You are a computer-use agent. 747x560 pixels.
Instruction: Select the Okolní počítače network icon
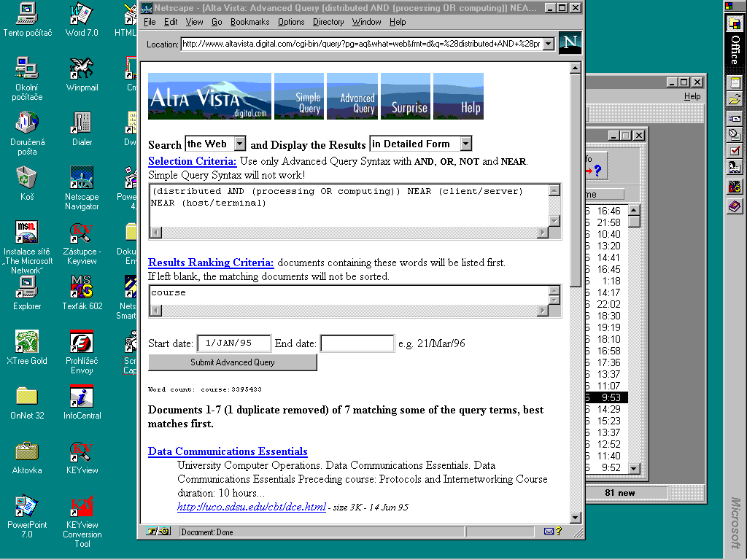(27, 79)
